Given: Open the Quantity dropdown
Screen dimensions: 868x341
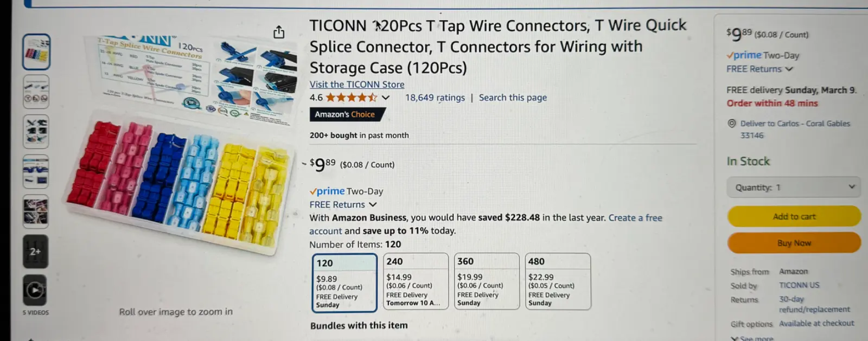Looking at the screenshot, I should click(794, 188).
